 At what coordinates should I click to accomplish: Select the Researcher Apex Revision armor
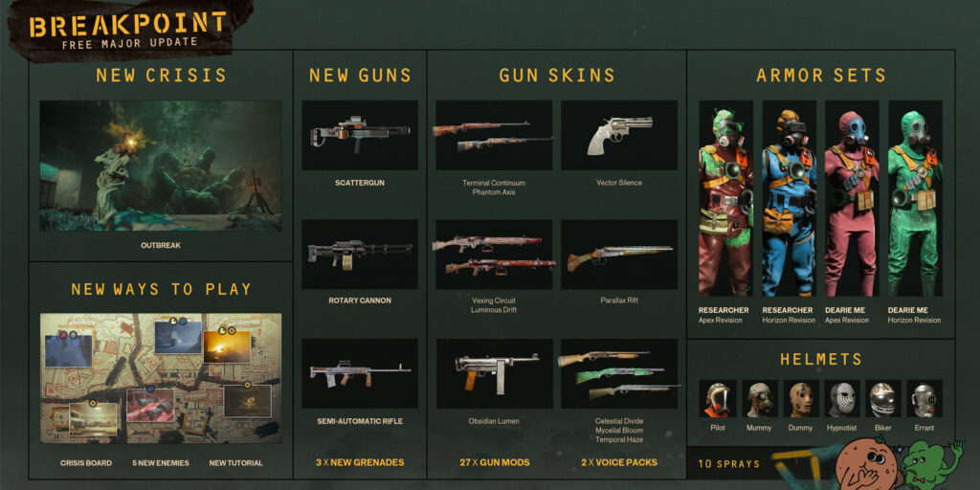pyautogui.click(x=725, y=198)
